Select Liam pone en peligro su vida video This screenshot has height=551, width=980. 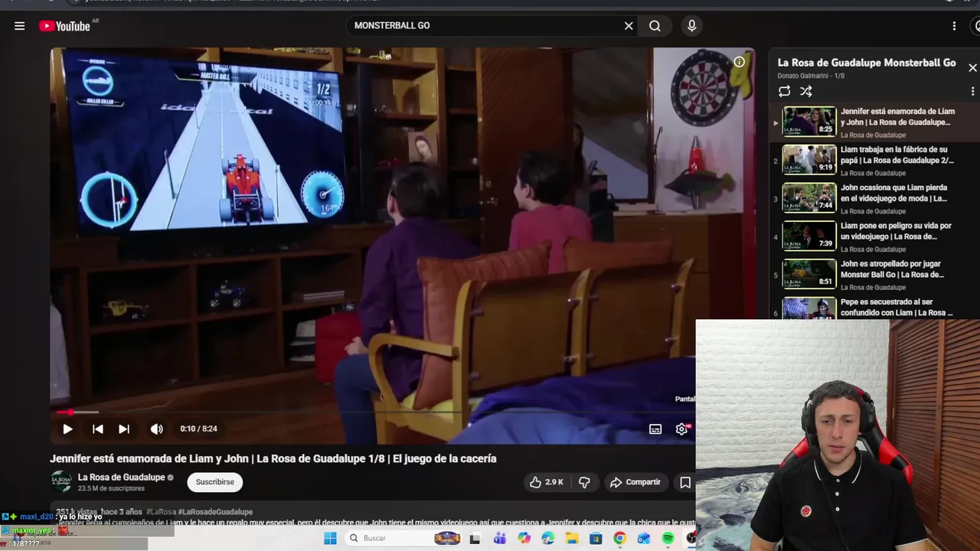pyautogui.click(x=874, y=236)
